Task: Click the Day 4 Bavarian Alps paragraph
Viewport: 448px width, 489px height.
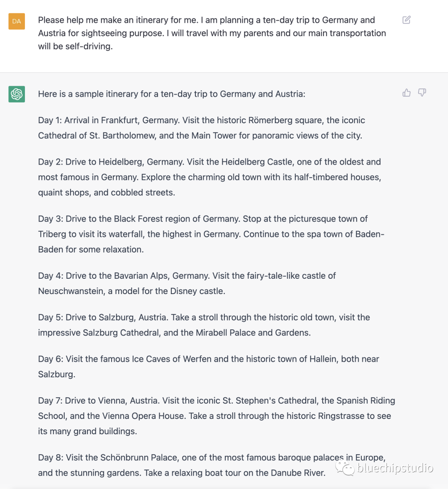Action: [x=187, y=283]
